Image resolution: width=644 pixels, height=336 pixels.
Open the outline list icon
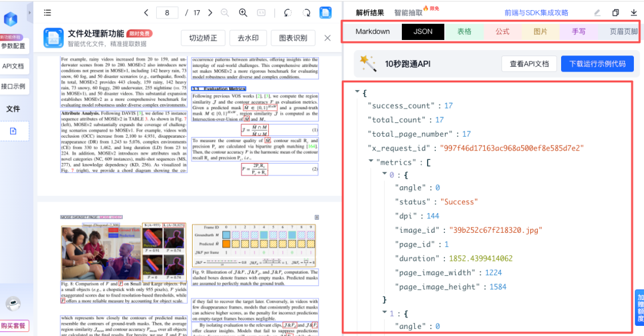click(x=48, y=13)
